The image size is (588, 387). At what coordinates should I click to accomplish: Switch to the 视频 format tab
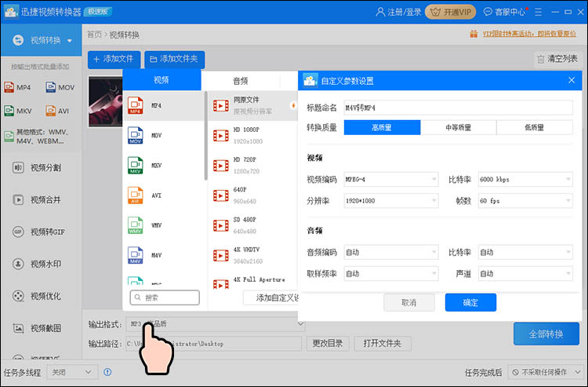162,80
